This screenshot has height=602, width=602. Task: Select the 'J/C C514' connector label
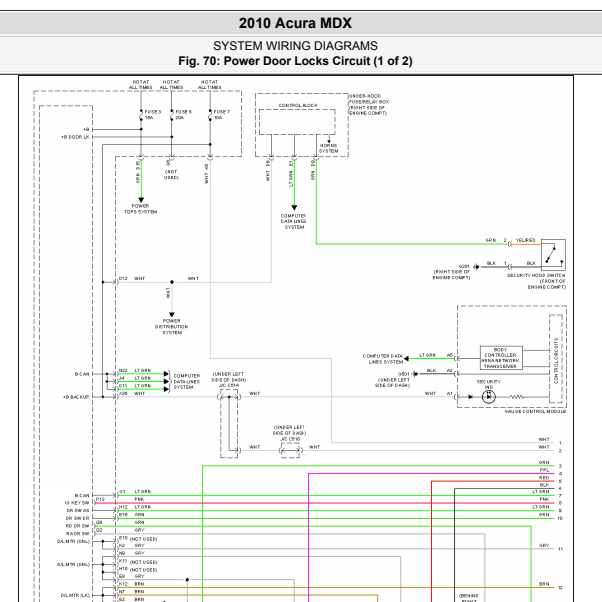229,385
